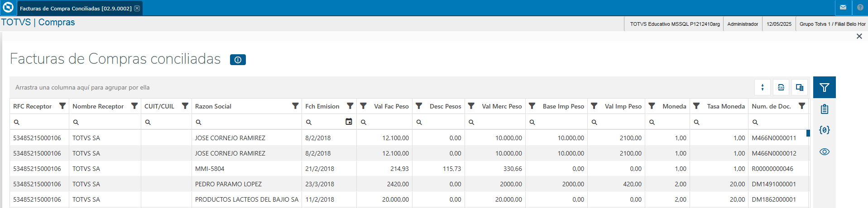Image resolution: width=868 pixels, height=208 pixels.
Task: Open the curly braces variables icon
Action: click(825, 130)
